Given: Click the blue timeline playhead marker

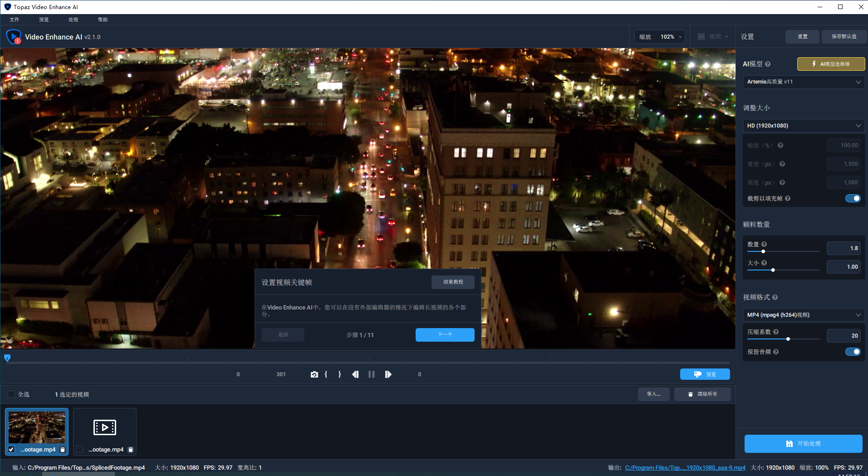Looking at the screenshot, I should point(7,358).
